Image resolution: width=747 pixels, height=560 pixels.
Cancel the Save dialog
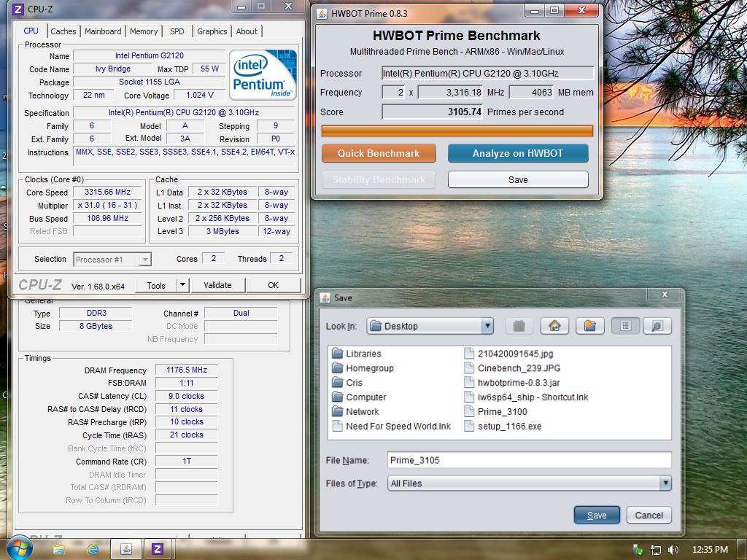(x=649, y=515)
